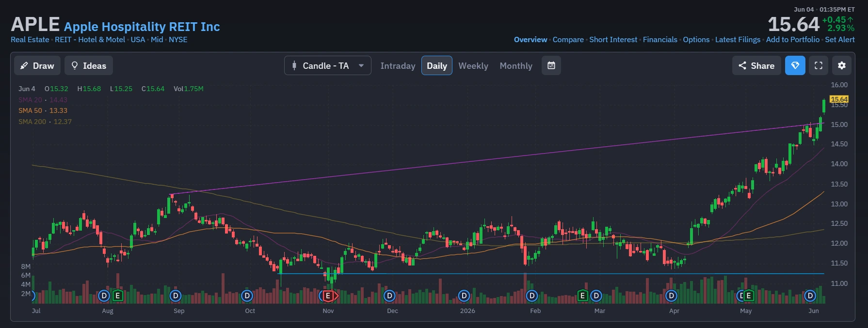Screen dimensions: 868x328
Task: Select the Daily timeframe
Action: 437,66
